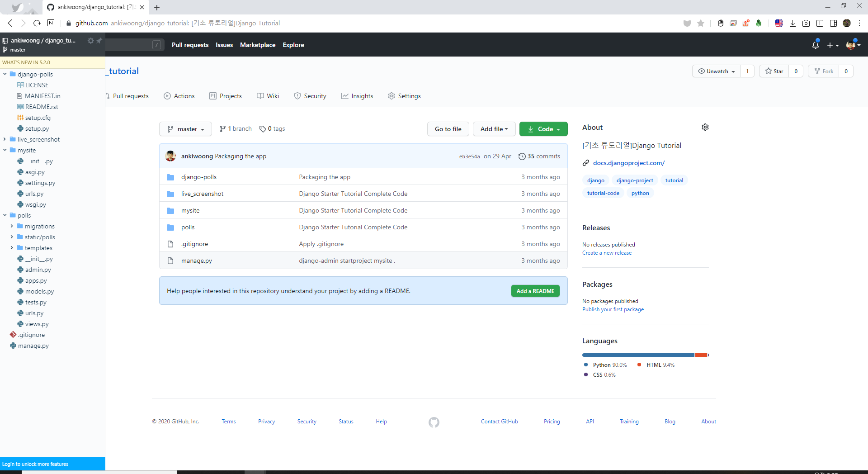Click Add a README button
Viewport: 868px width, 474px height.
click(535, 291)
